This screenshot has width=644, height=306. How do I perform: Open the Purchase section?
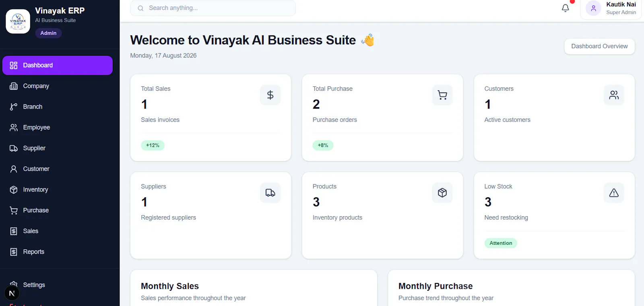coord(58,211)
